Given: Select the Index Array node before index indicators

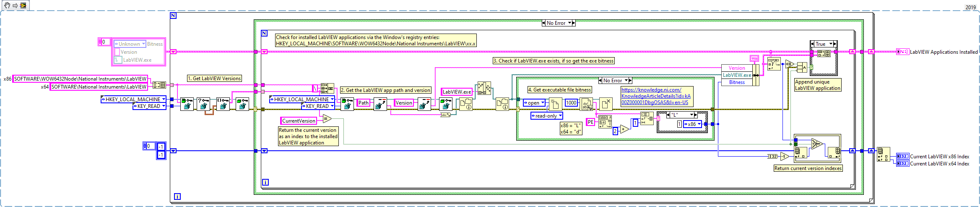Looking at the screenshot, I should 883,154.
